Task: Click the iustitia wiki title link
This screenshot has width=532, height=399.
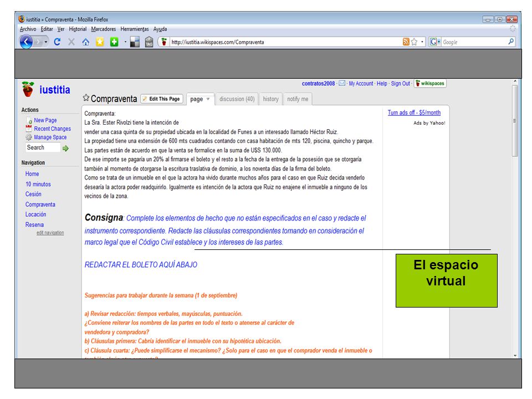Action: [55, 90]
